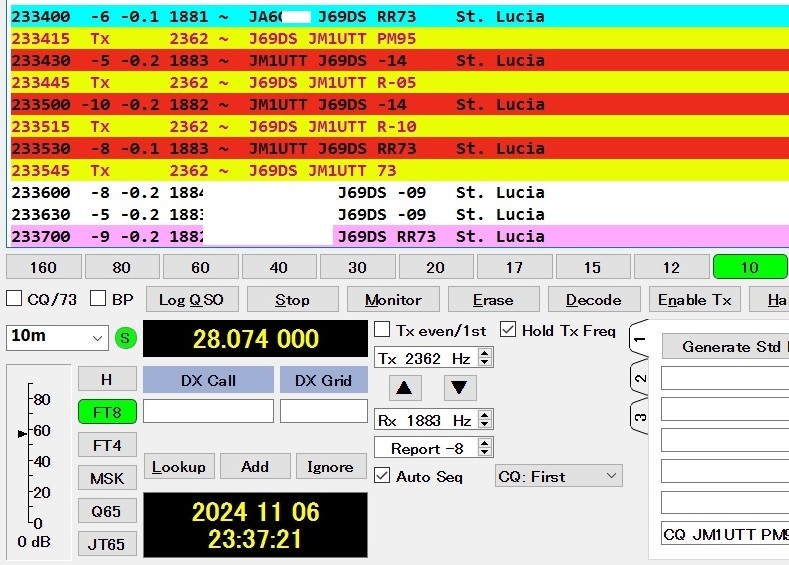
Task: Select the MSK mode button
Action: point(107,478)
